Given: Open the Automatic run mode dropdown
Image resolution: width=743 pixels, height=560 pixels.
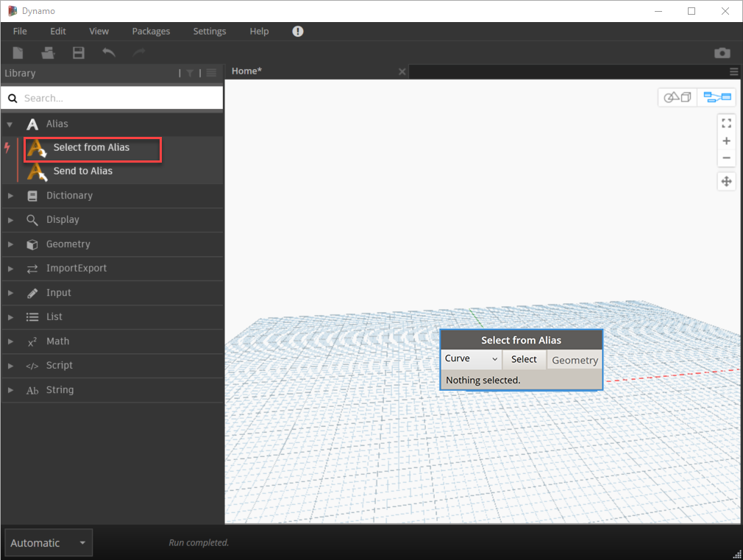Looking at the screenshot, I should click(x=49, y=543).
